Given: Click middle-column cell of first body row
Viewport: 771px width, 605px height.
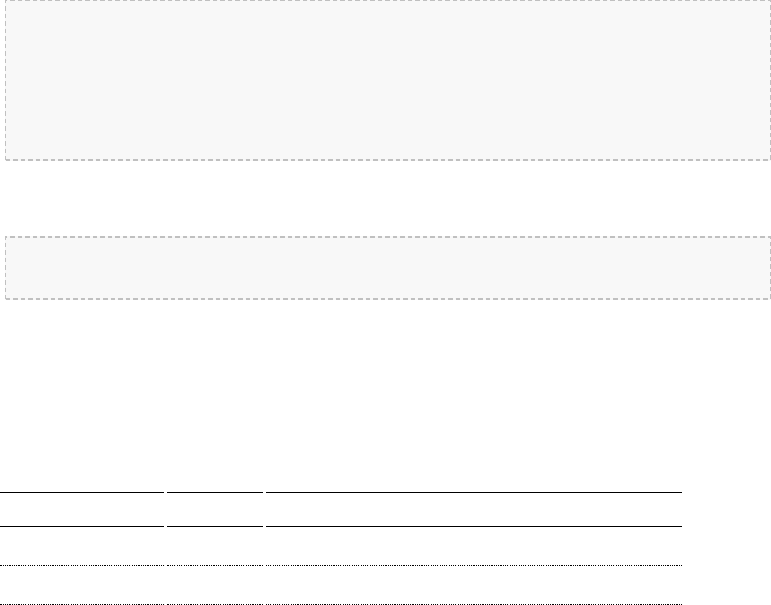Looking at the screenshot, I should point(215,546).
